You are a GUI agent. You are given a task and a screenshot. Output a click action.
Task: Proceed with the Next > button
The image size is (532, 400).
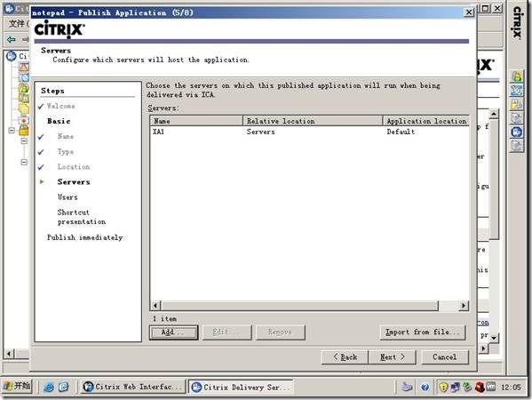[393, 357]
